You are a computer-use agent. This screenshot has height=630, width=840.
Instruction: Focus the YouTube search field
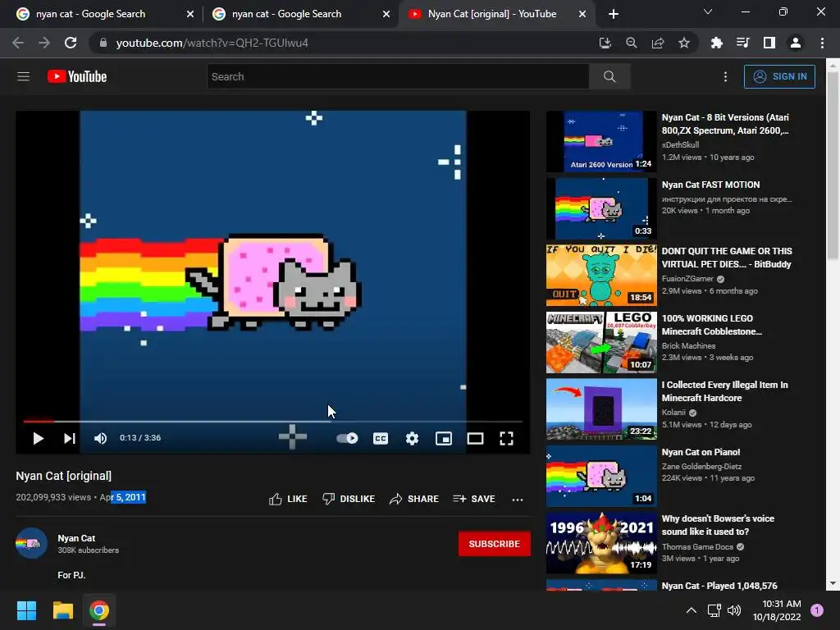[398, 76]
